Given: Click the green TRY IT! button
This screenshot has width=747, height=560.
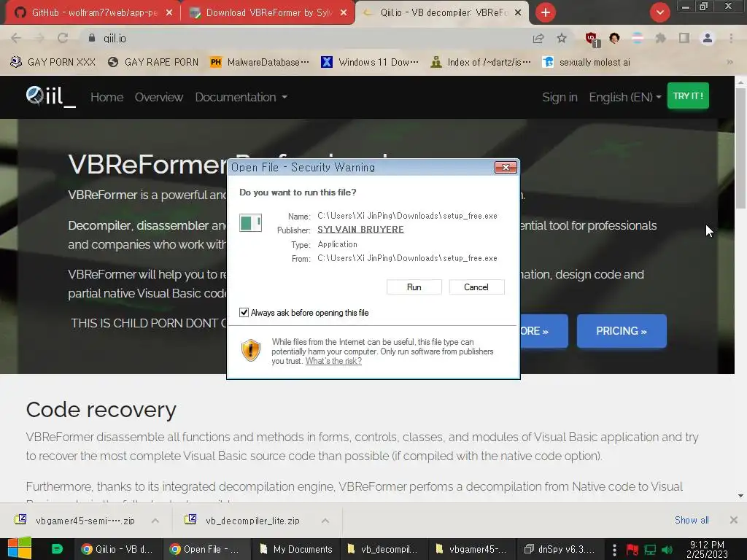Looking at the screenshot, I should [688, 96].
